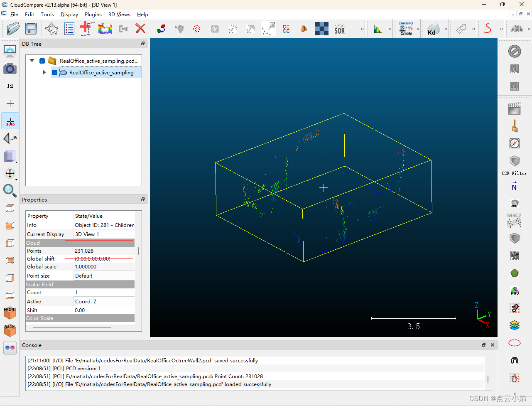Open the point list picking icon
Image resolution: width=532 pixels, height=406 pixels.
(69, 29)
